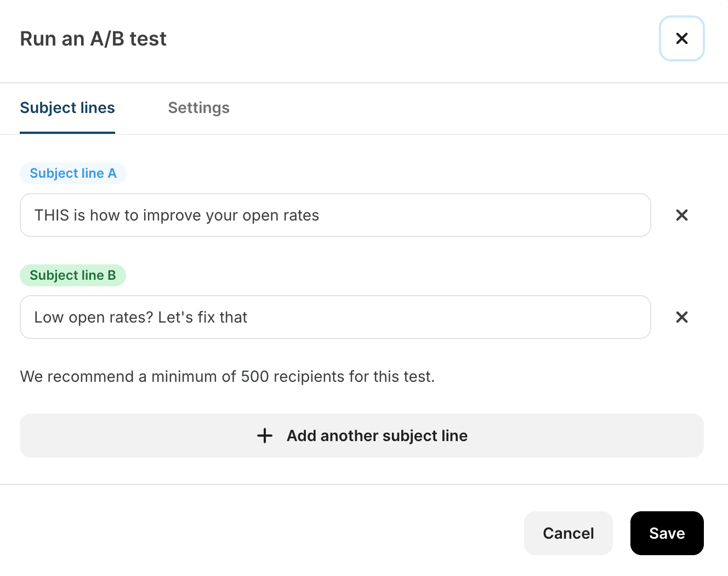The width and height of the screenshot is (728, 576).
Task: Switch to the Settings tab
Action: point(198,108)
